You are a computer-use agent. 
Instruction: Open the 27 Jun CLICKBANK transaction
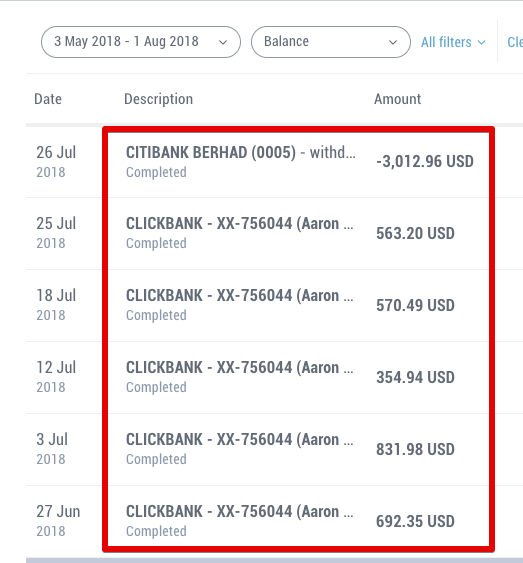click(274, 521)
